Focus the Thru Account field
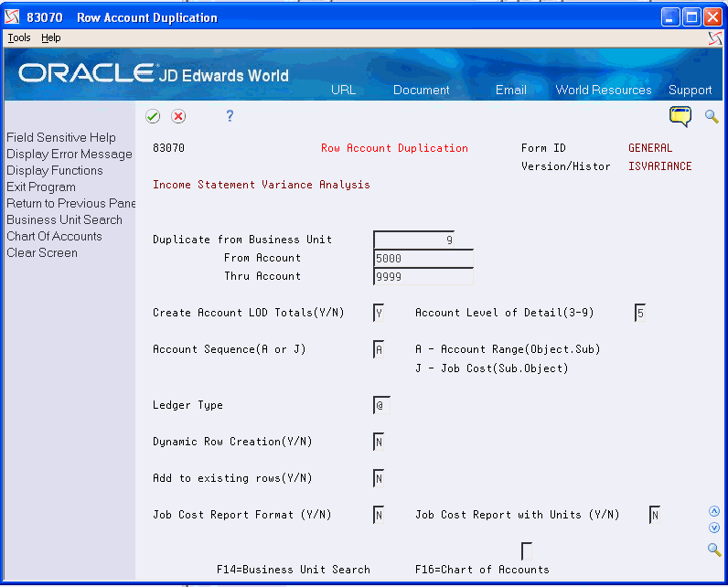 (x=423, y=276)
